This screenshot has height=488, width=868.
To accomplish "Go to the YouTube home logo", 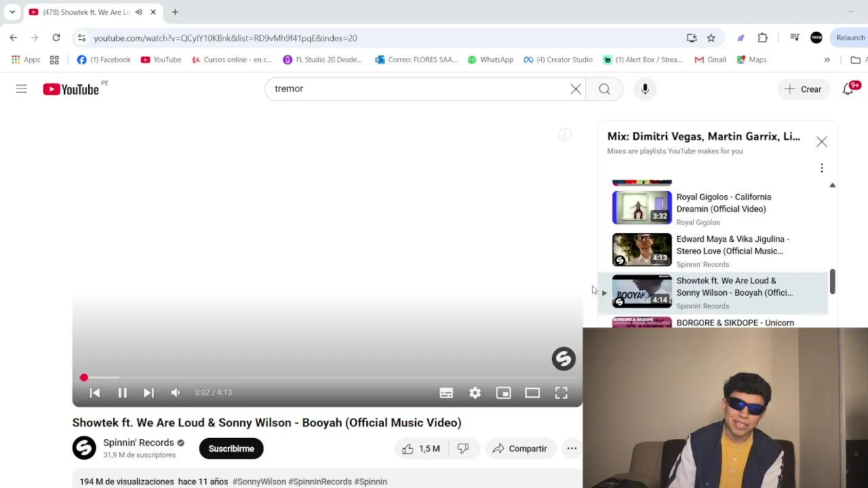I will [71, 89].
